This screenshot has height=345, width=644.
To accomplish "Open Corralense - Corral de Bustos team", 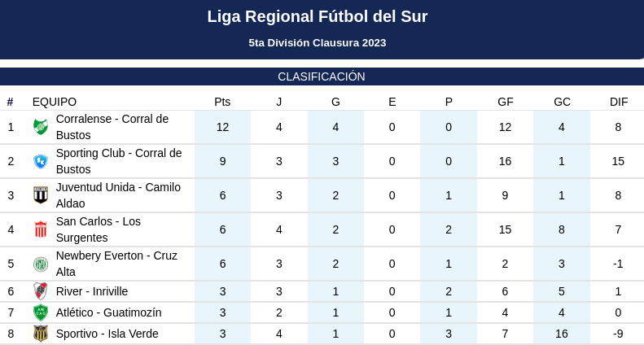I will tap(112, 127).
